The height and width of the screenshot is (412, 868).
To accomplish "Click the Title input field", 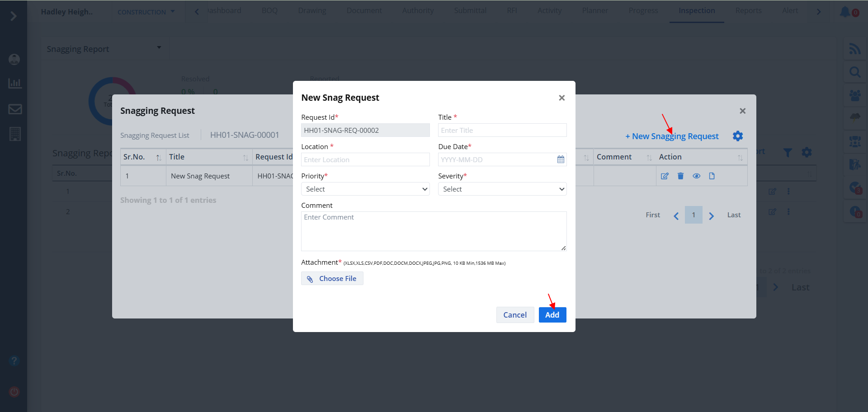I will coord(502,131).
